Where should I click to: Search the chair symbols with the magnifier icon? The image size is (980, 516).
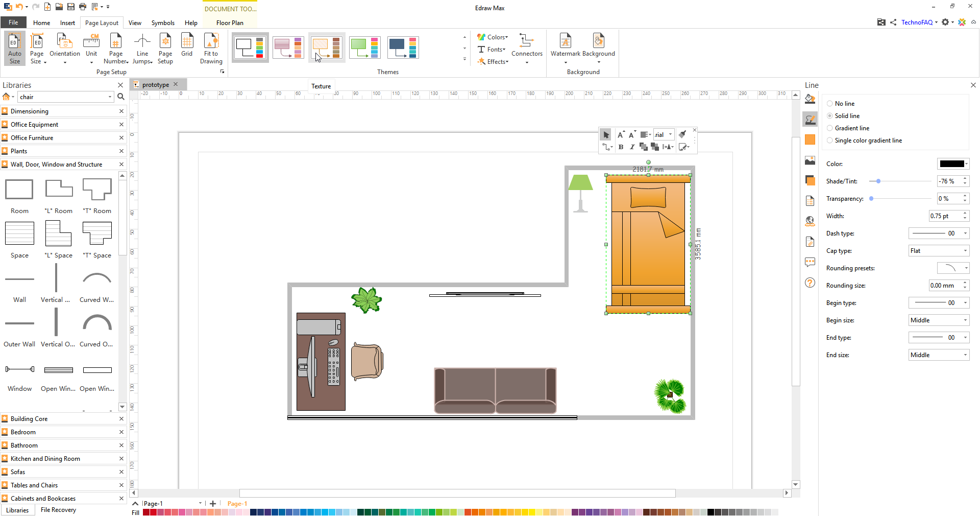click(120, 97)
